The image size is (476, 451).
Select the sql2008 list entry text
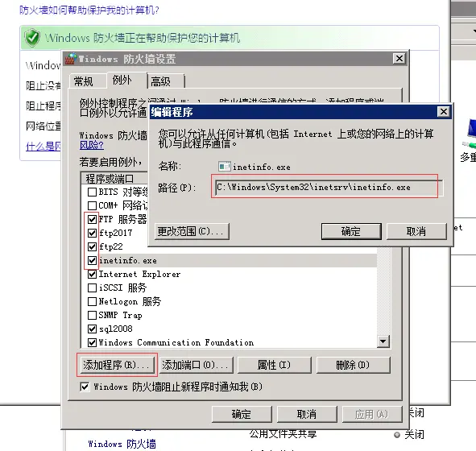(116, 329)
